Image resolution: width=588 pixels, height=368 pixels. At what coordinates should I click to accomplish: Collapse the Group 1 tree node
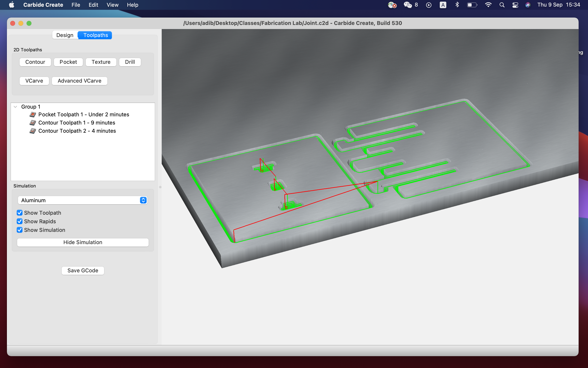(15, 107)
